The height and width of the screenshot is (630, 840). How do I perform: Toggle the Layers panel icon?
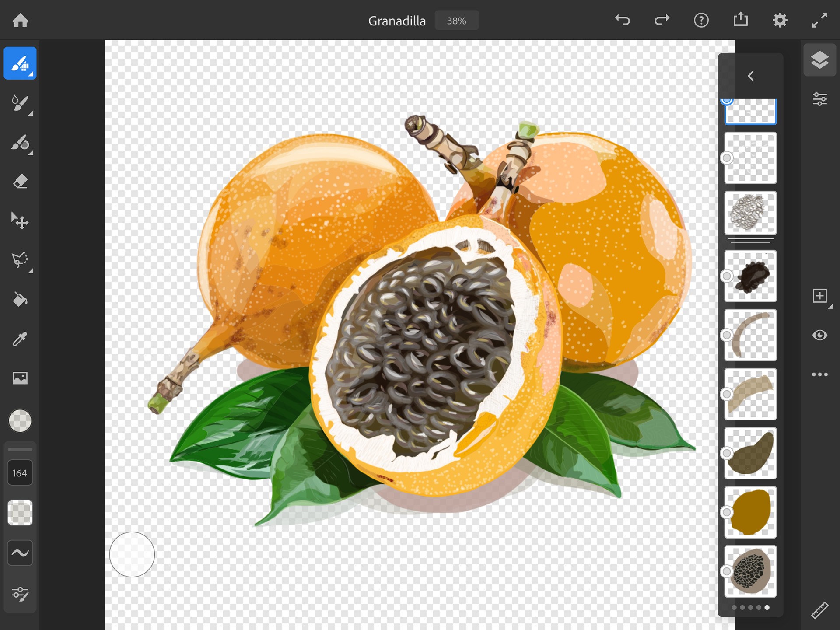[819, 60]
